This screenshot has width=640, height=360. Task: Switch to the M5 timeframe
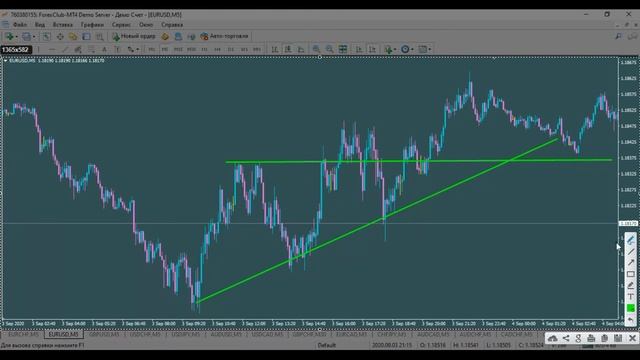point(164,49)
